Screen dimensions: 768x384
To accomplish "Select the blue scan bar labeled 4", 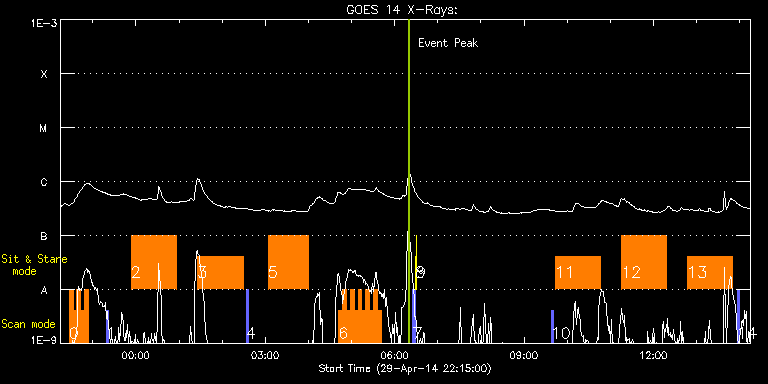I will point(247,316).
